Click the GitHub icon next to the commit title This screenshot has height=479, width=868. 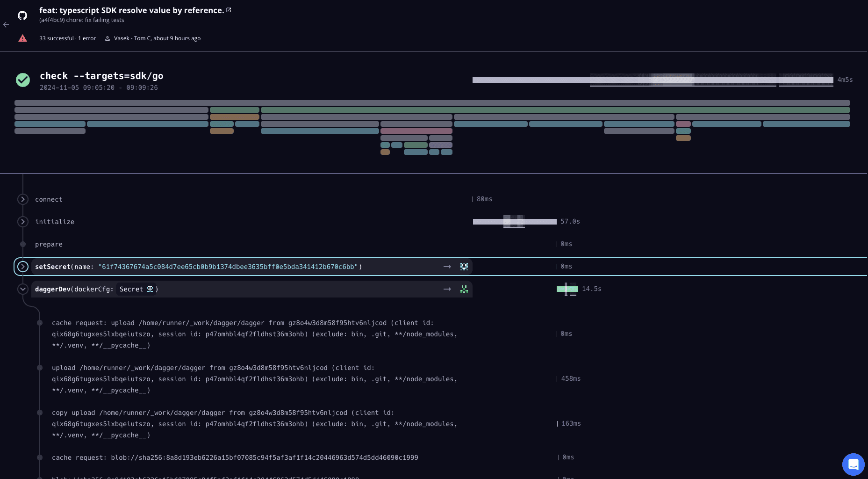click(x=22, y=15)
